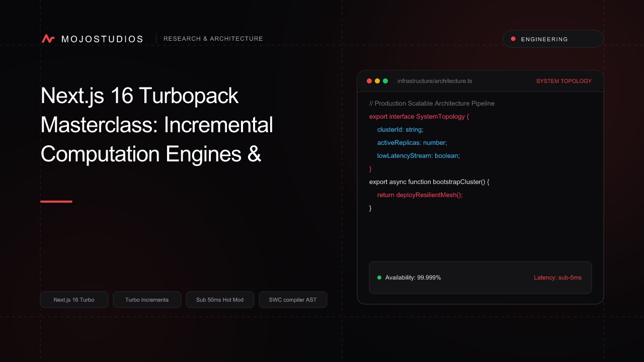Viewport: 644px width, 362px height.
Task: Click the MojoStudios red logo icon
Action: point(48,39)
